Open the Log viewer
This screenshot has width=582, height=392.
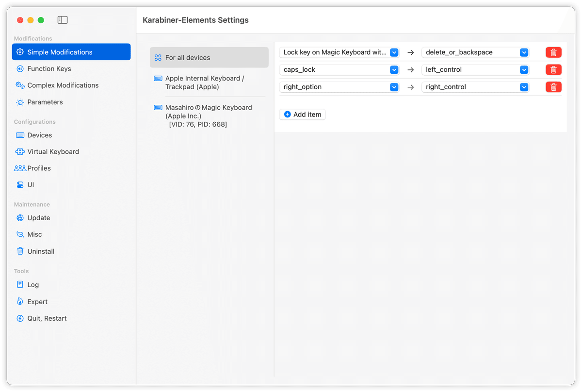(x=32, y=285)
